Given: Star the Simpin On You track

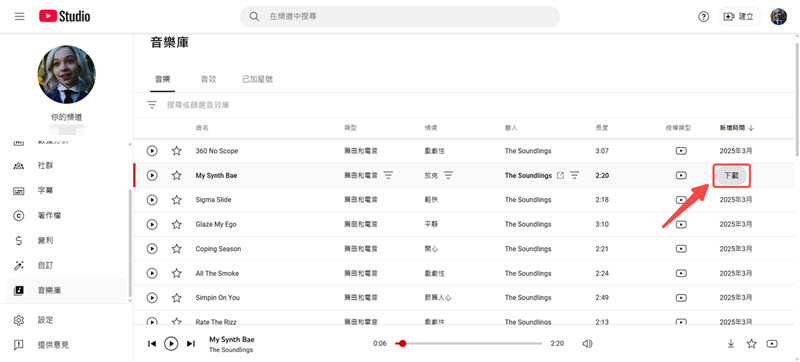Looking at the screenshot, I should (177, 298).
